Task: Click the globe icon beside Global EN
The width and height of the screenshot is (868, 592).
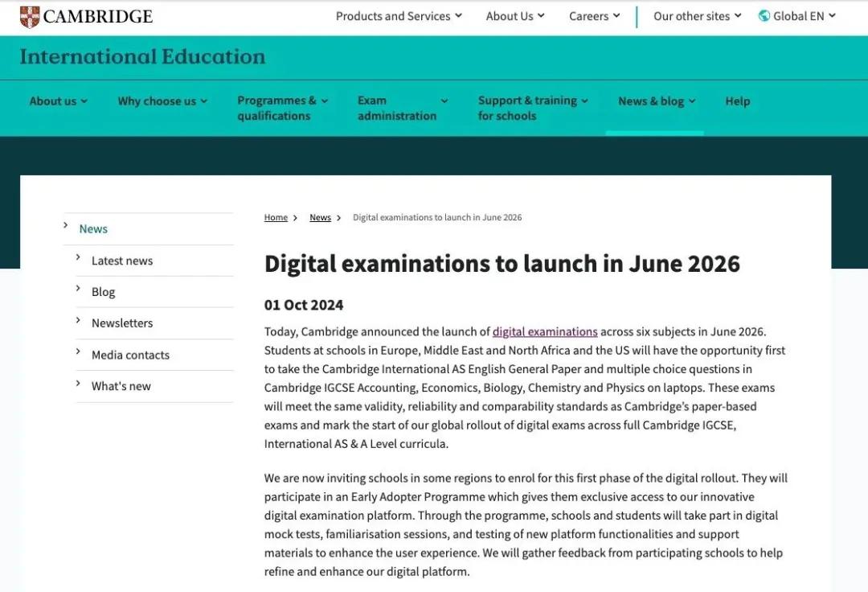Action: tap(764, 16)
